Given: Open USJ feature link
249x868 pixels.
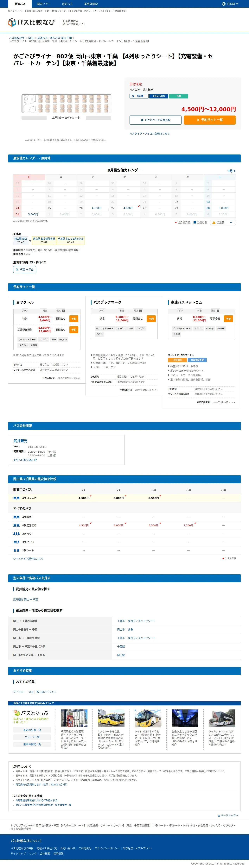Looking at the screenshot, I should (x=31, y=692).
